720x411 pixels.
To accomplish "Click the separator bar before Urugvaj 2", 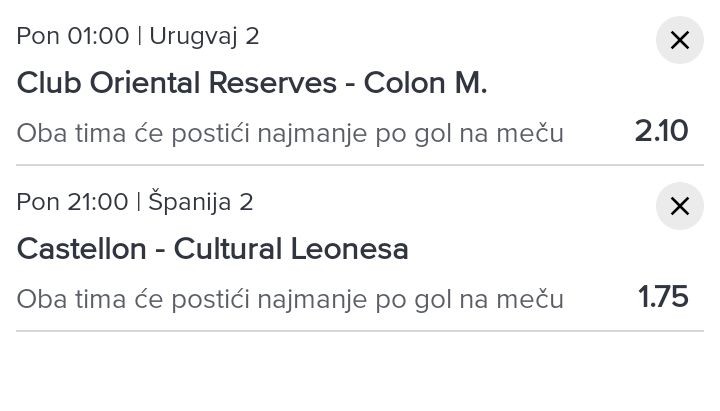I will 140,36.
